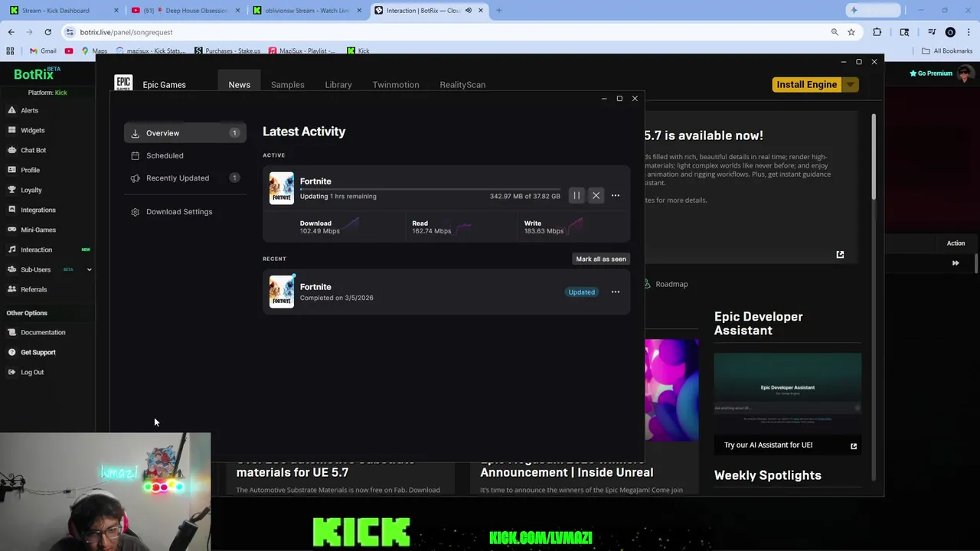Click Epic launcher vertical scrollbar
The height and width of the screenshot is (551, 980).
coord(873,157)
